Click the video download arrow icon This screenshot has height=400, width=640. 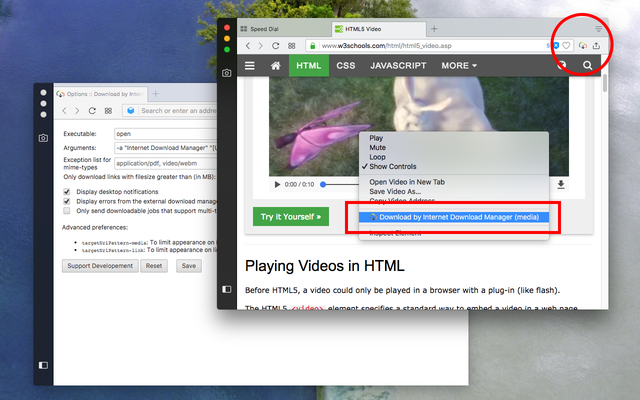coord(561,184)
